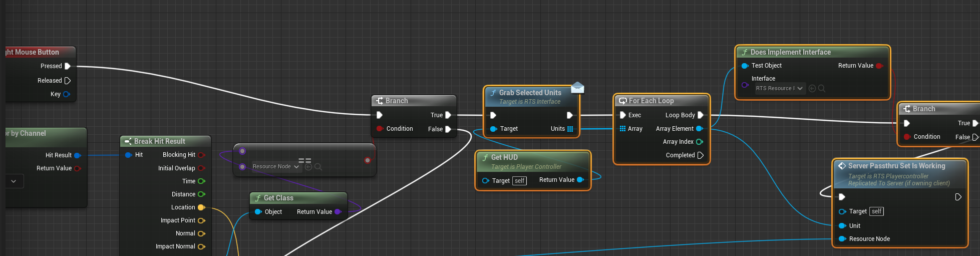Click the first Branch False output pin
This screenshot has height=256, width=980.
pos(448,129)
